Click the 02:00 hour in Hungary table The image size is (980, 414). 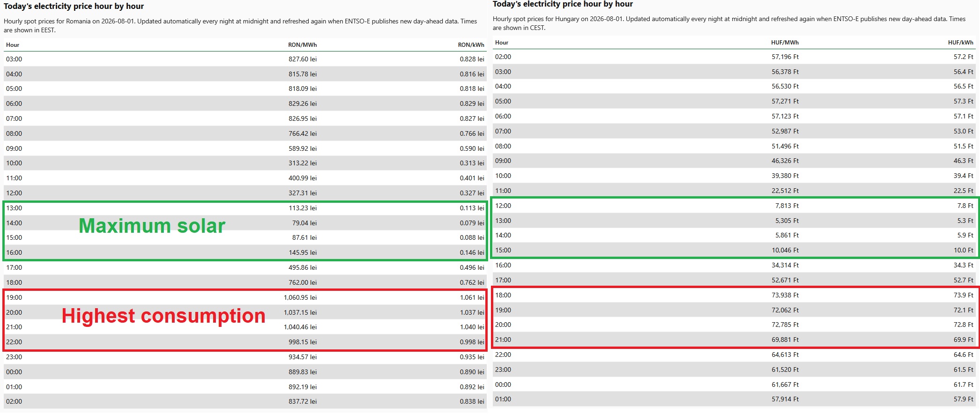[503, 57]
